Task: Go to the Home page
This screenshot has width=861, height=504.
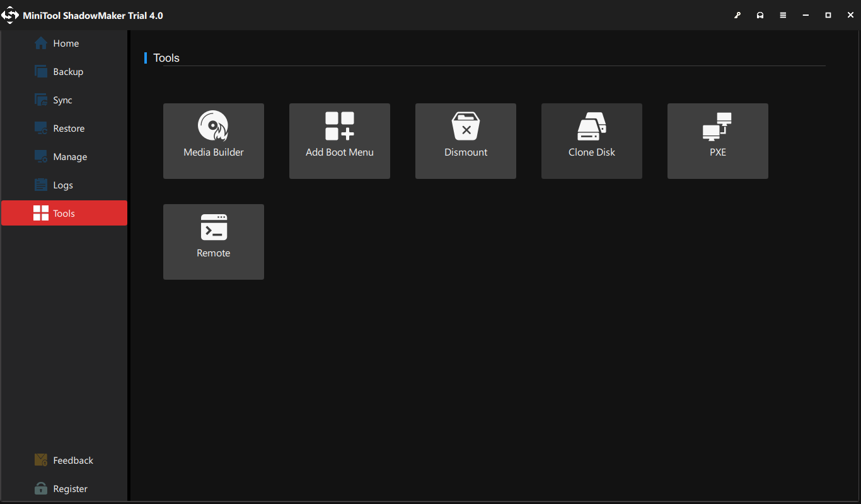Action: coord(64,43)
